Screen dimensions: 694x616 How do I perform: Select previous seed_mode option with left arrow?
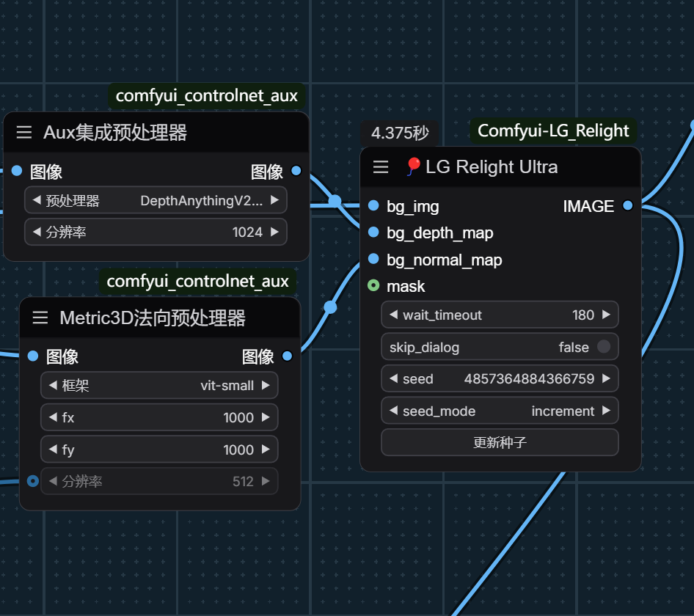[x=393, y=411]
